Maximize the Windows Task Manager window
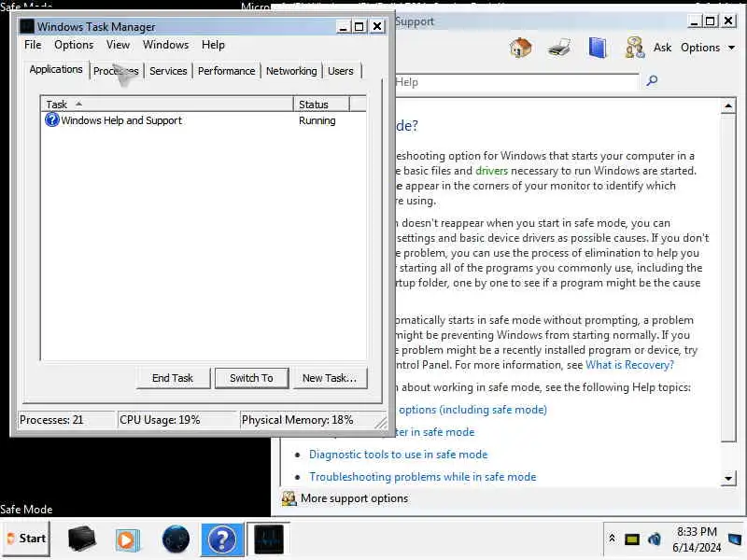 359,27
